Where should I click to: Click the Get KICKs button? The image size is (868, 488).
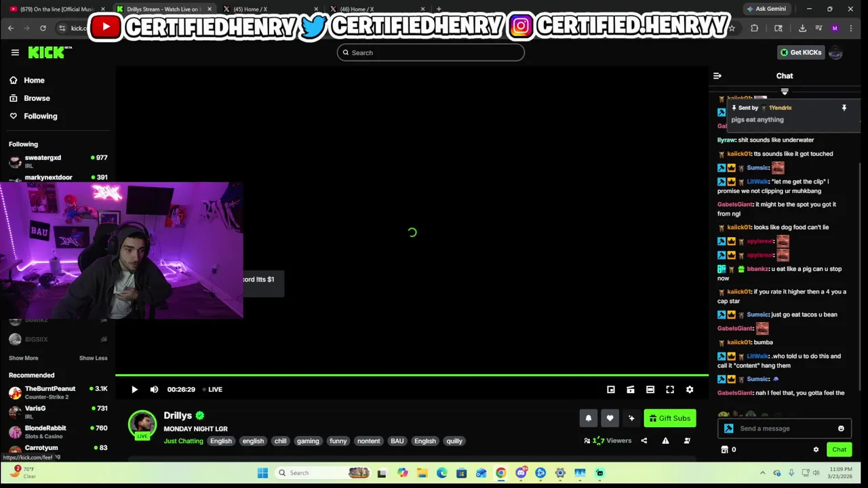[x=801, y=52]
